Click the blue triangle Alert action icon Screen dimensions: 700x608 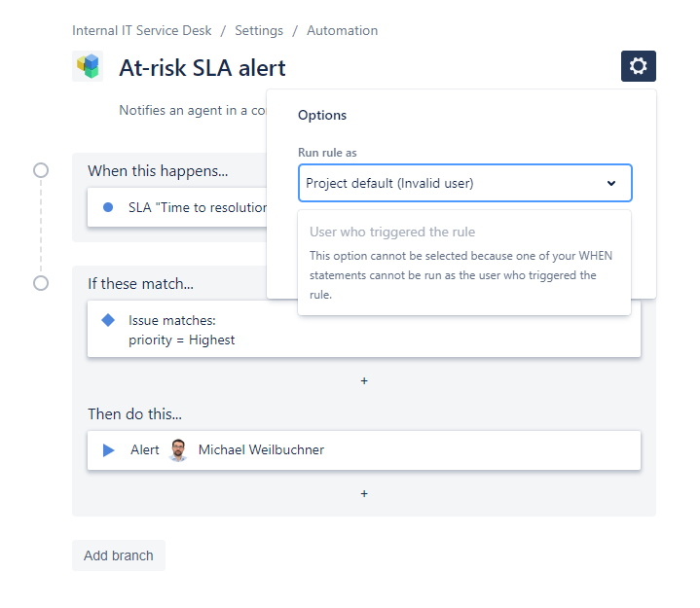coord(108,450)
